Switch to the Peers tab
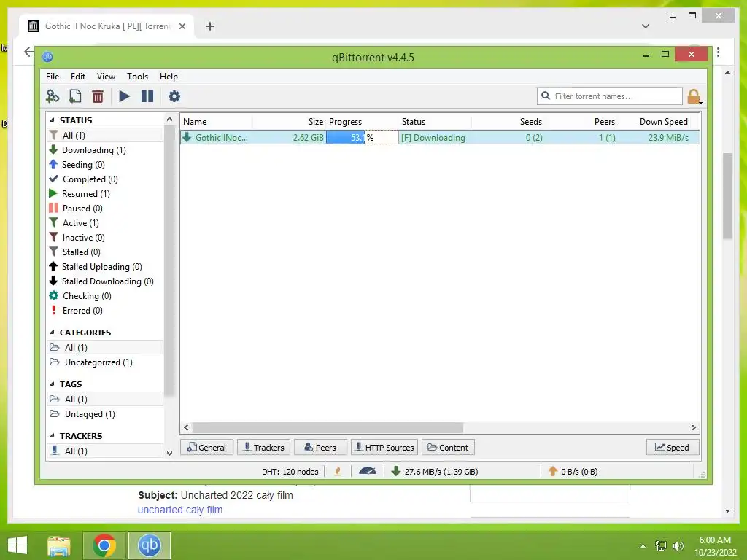 coord(321,448)
